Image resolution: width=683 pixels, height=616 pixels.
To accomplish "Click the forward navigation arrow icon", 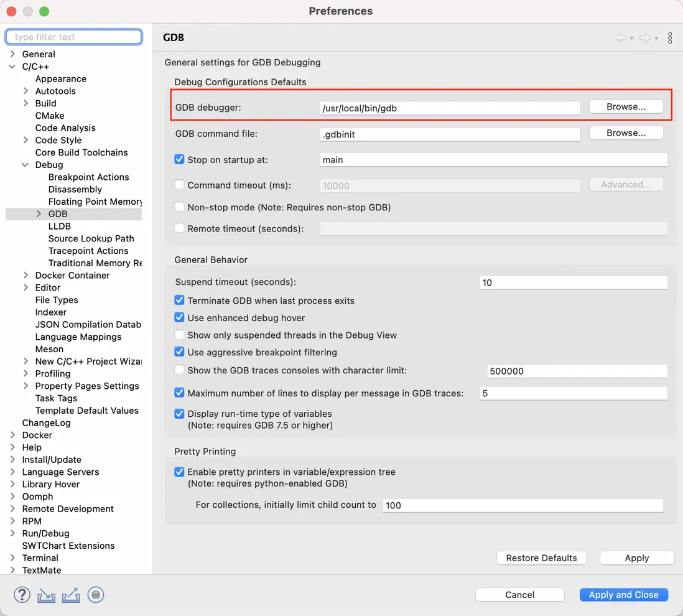I will tap(645, 38).
